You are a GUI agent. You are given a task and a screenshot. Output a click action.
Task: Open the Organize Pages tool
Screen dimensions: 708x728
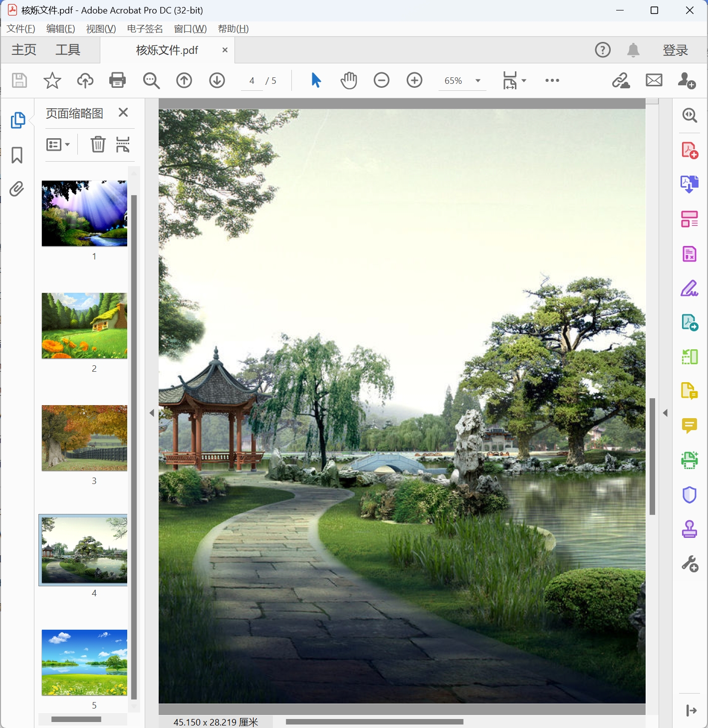[690, 219]
